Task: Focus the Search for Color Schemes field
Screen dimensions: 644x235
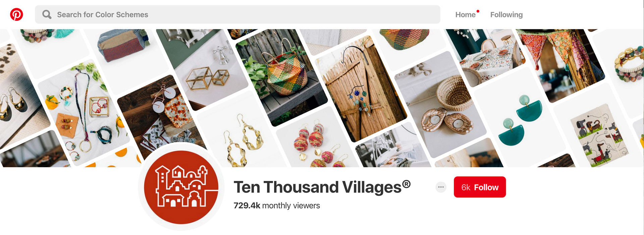Action: 237,14
